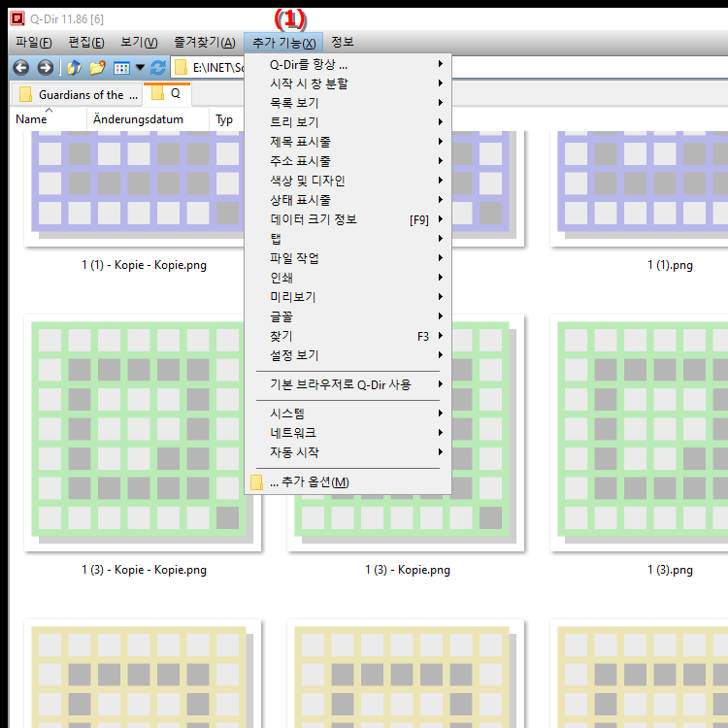Click the view mode grid icon
Screen dimensions: 728x728
pos(121,68)
